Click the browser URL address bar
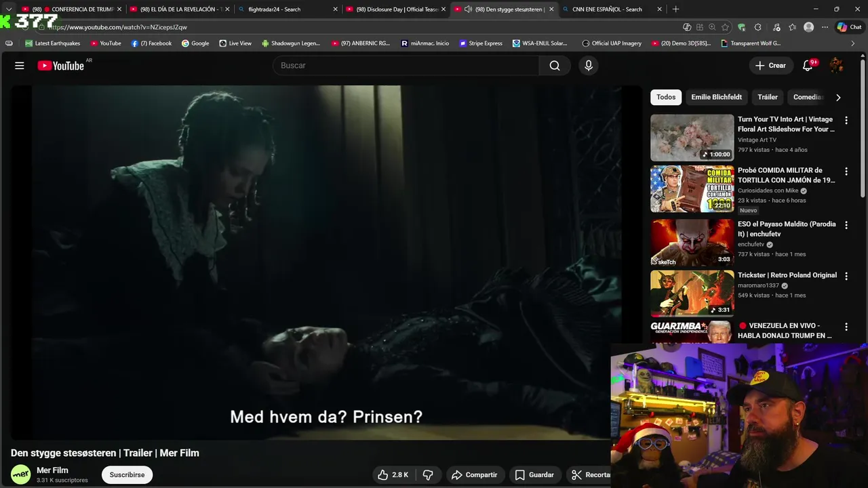Viewport: 868px width, 488px height. (x=359, y=27)
